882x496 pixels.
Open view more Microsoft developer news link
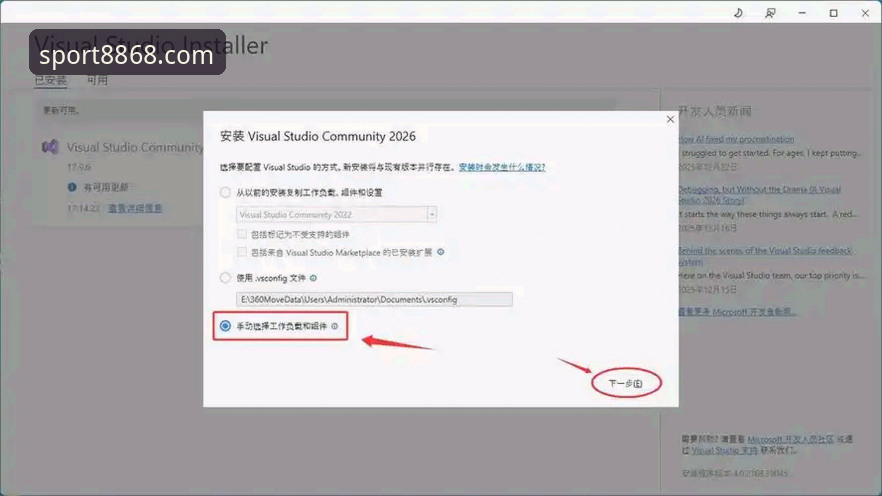tap(736, 312)
